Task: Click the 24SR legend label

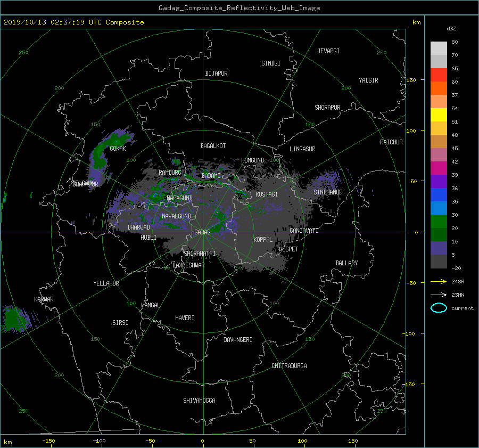Action: [x=458, y=281]
